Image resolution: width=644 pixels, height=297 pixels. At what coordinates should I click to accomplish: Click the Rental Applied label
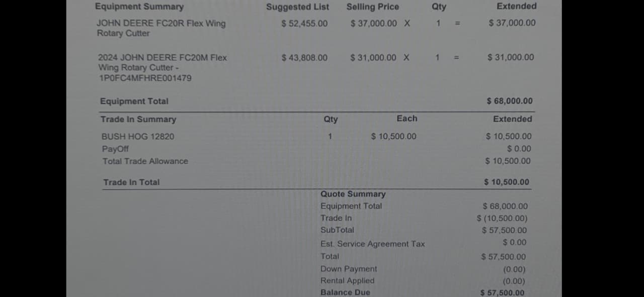pos(348,280)
